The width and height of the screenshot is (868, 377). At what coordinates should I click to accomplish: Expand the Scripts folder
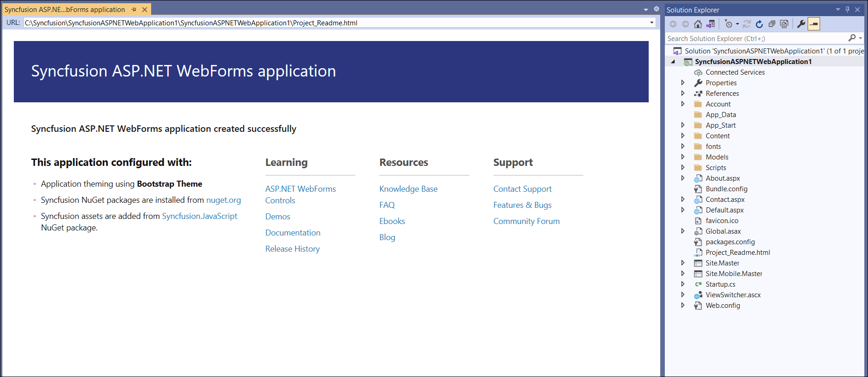tap(683, 168)
